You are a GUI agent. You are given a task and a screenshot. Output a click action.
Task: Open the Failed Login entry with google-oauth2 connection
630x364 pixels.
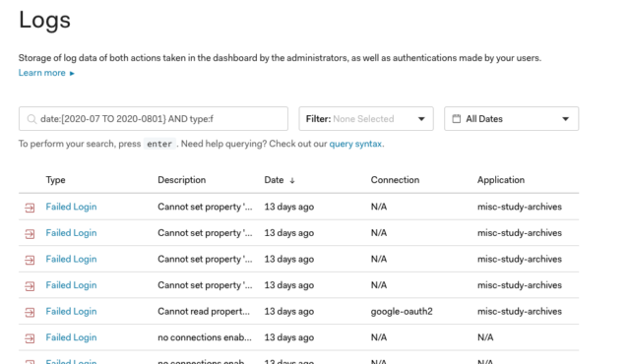(71, 312)
